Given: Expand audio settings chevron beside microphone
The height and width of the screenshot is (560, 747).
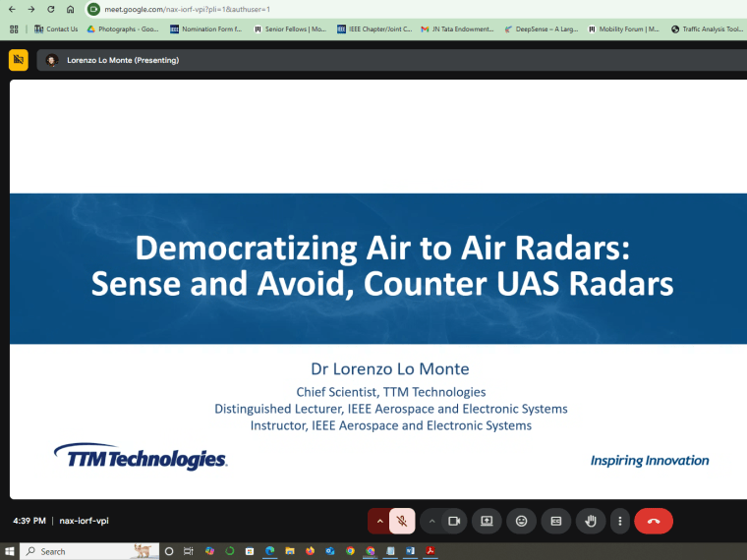Looking at the screenshot, I should coord(379,521).
